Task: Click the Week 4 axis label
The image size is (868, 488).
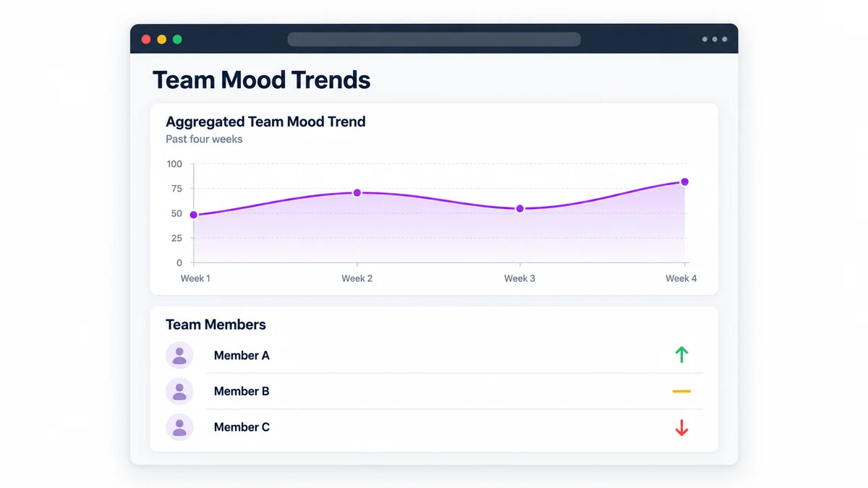Action: (681, 278)
